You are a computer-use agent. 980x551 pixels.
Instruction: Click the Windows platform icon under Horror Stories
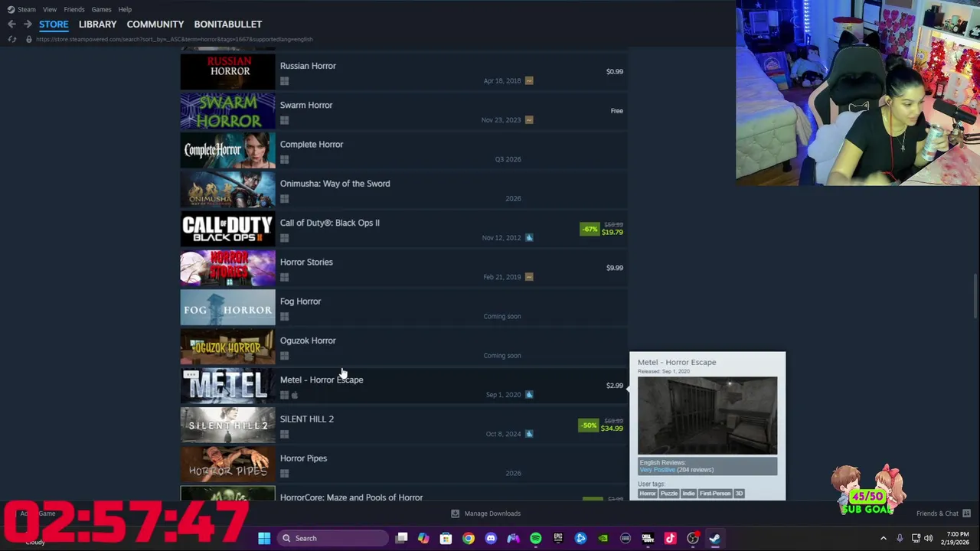(x=284, y=277)
